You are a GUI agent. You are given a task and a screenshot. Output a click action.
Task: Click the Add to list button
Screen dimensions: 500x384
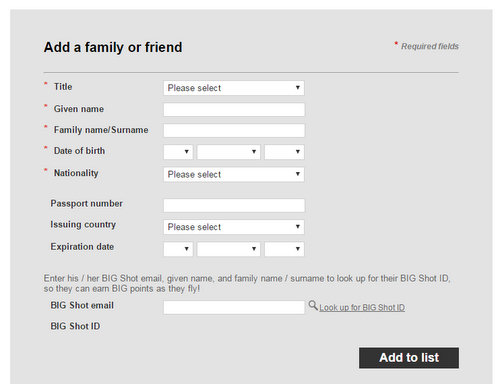(409, 358)
